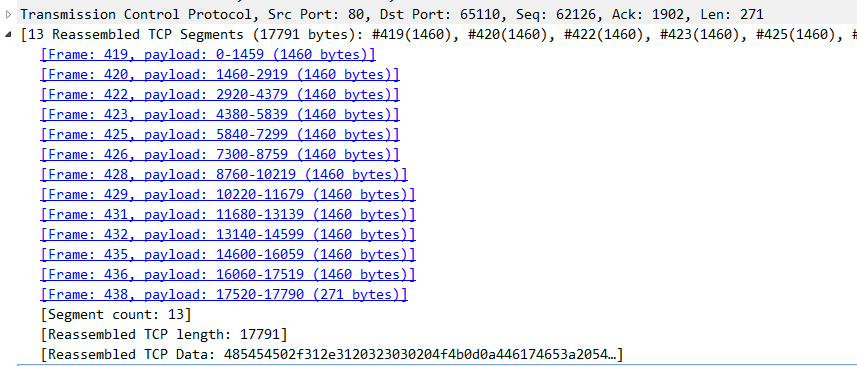
Task: Expand the Transmission Control Protocol row
Action: click(8, 14)
